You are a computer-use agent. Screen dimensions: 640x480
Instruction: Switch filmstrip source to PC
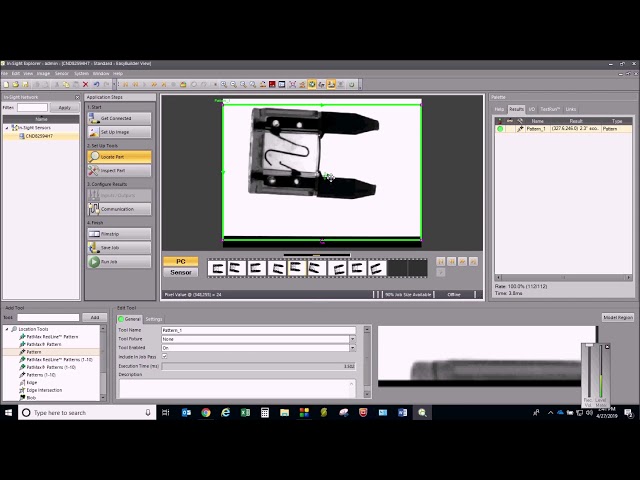click(181, 261)
